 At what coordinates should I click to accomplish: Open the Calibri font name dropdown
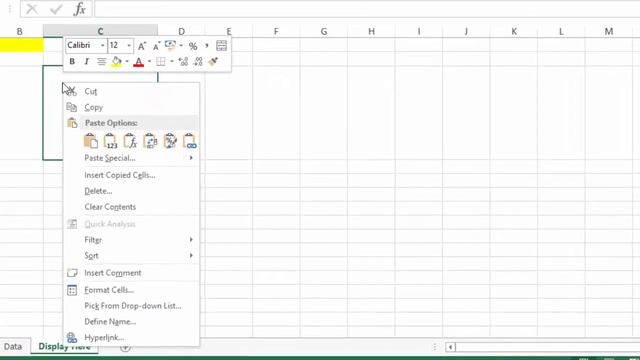[102, 46]
